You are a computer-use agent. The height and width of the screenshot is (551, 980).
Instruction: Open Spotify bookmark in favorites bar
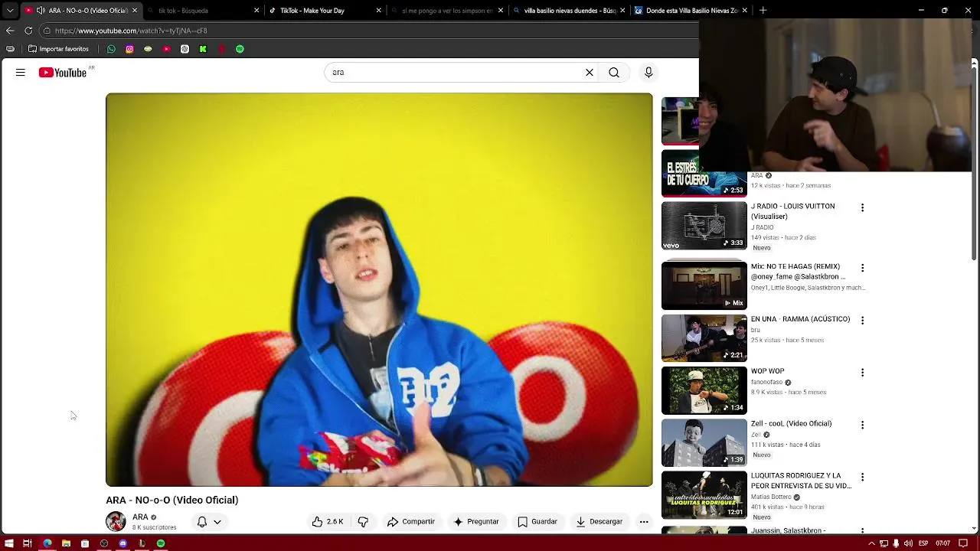click(240, 49)
